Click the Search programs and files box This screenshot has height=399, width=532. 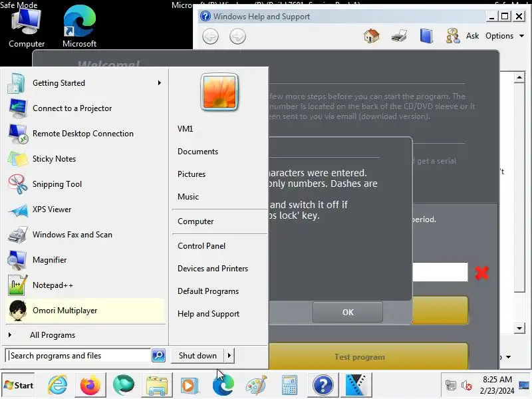click(78, 356)
